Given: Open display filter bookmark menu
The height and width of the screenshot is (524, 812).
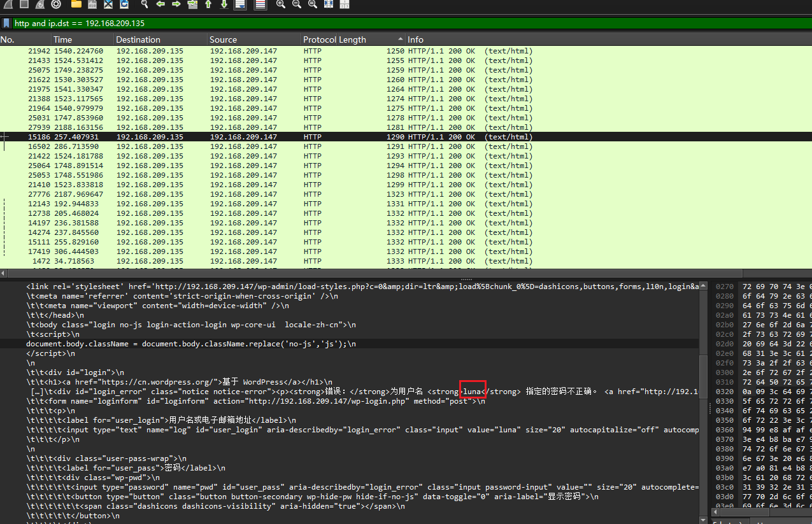Looking at the screenshot, I should 6,23.
